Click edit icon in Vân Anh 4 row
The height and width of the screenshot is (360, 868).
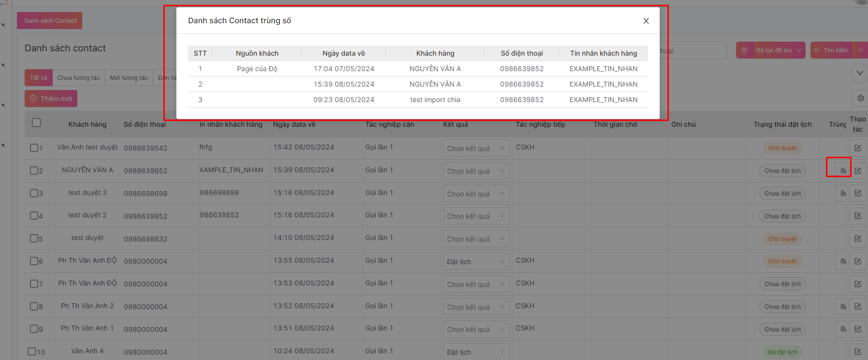858,352
